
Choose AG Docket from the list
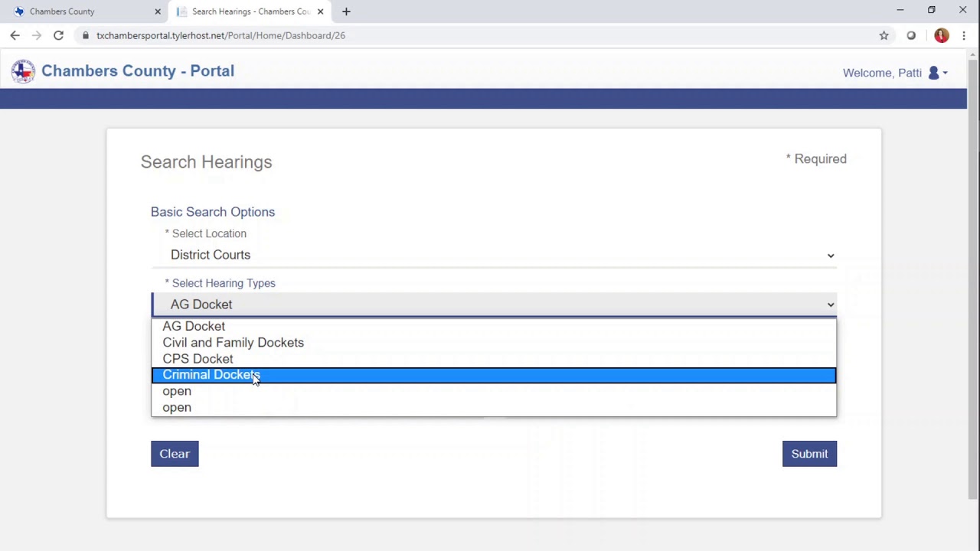pos(494,326)
